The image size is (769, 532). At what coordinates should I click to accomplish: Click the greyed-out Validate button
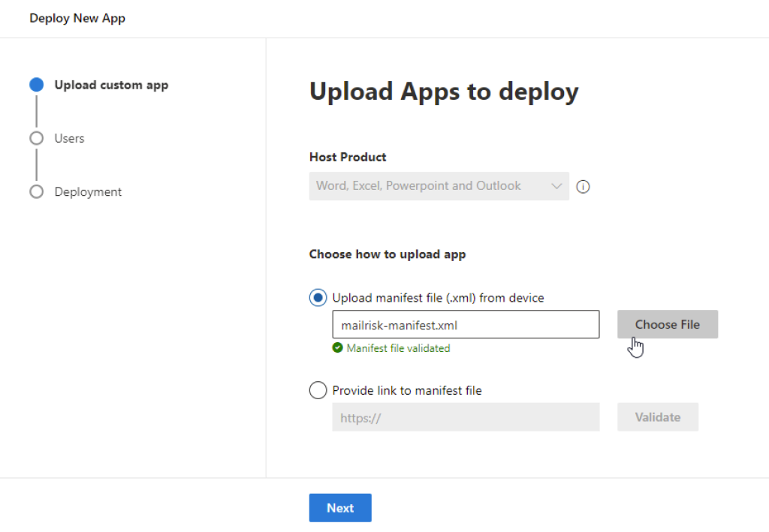point(658,417)
